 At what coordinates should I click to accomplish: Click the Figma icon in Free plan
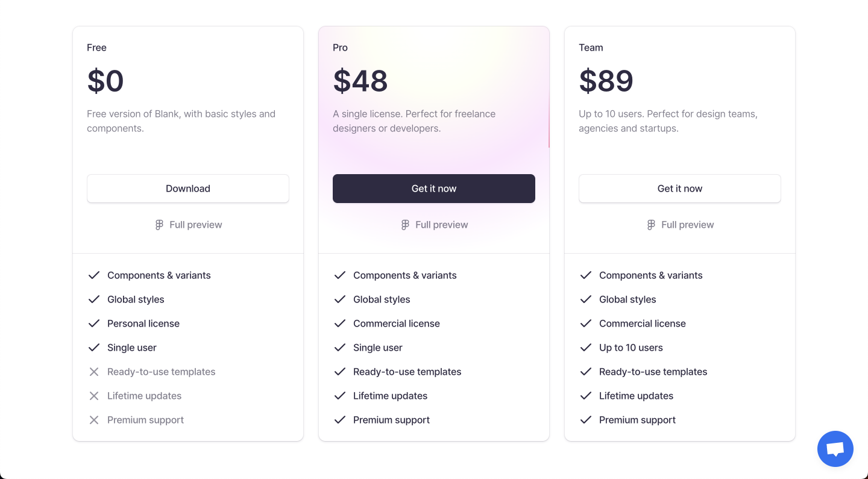click(159, 225)
